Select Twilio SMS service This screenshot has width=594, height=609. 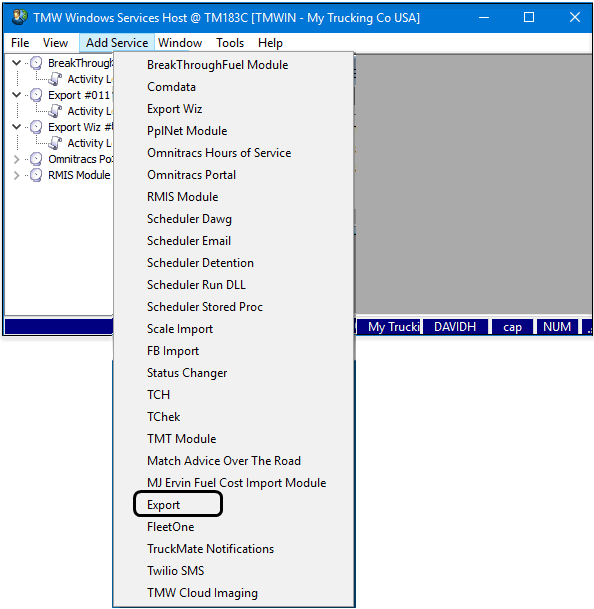coord(233,571)
